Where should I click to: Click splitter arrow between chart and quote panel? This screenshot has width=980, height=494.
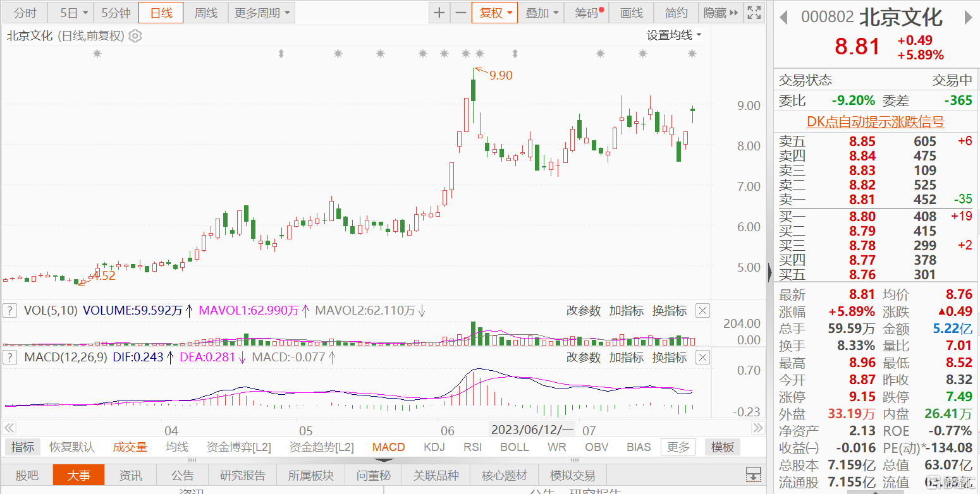(x=769, y=273)
